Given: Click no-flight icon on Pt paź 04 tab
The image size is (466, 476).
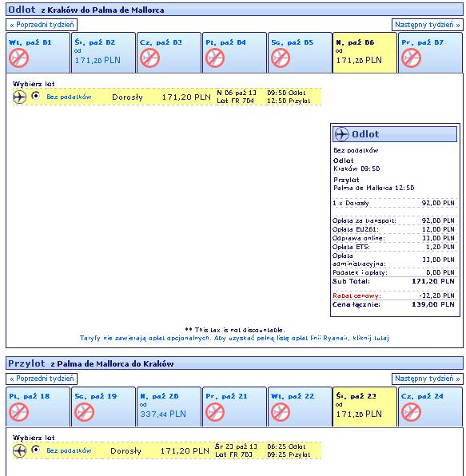Looking at the screenshot, I should (x=215, y=58).
